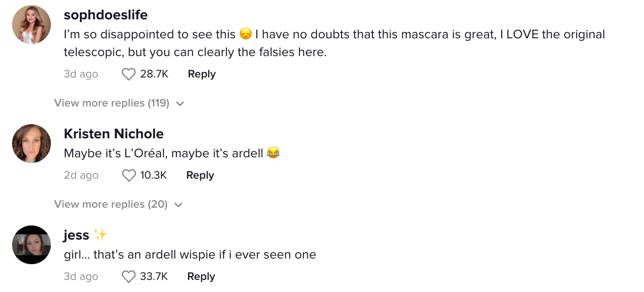Image resolution: width=644 pixels, height=292 pixels.
Task: Click the 33.7K like count
Action: [x=154, y=277]
